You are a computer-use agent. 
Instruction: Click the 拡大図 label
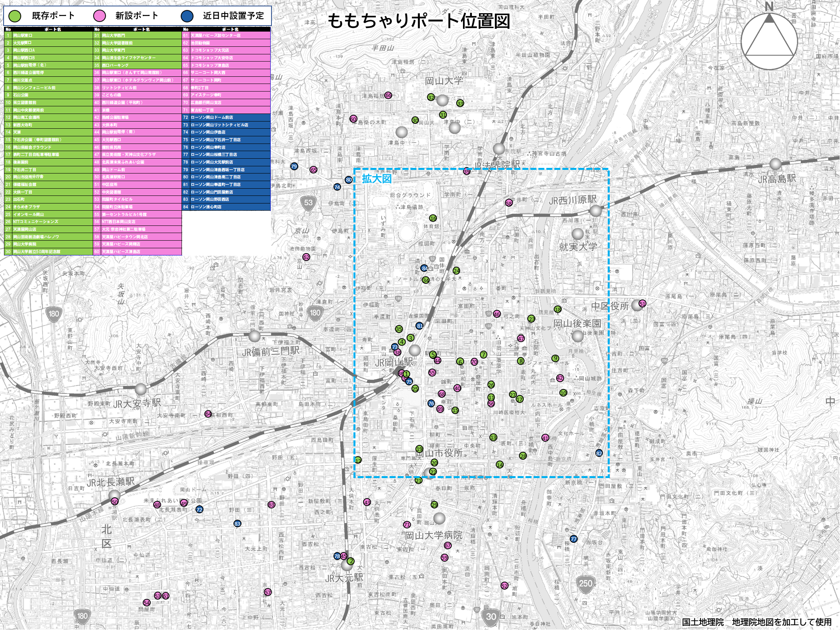click(x=377, y=179)
